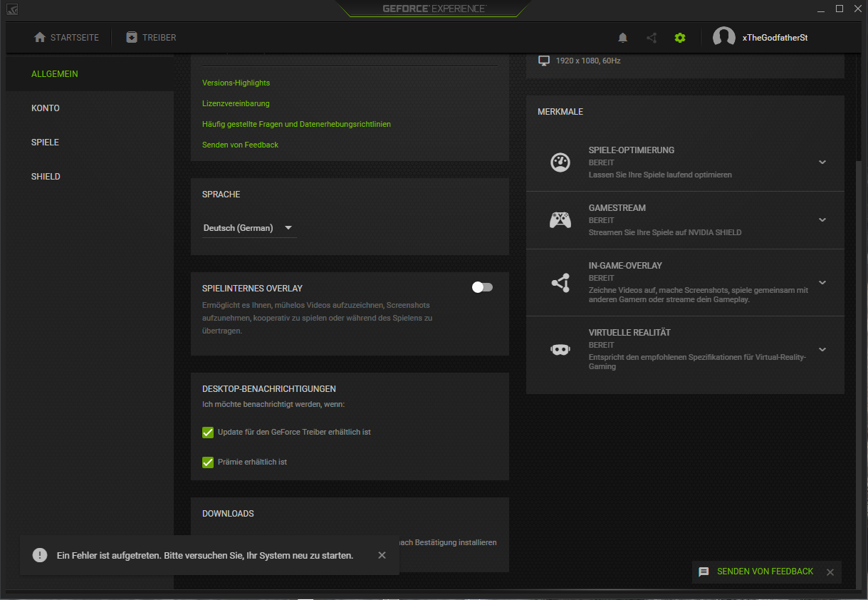Click the user avatar icon

click(723, 38)
